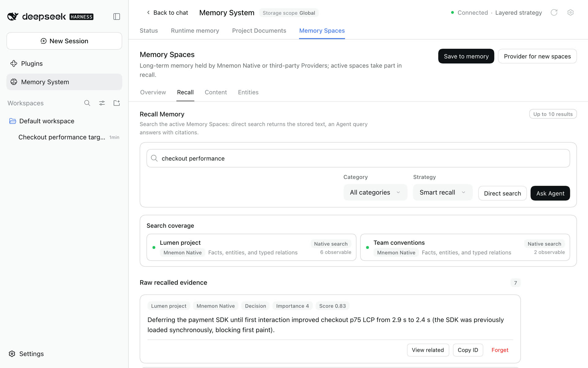Click the Lumen project tag on evidence card
The height and width of the screenshot is (368, 588).
click(x=169, y=306)
